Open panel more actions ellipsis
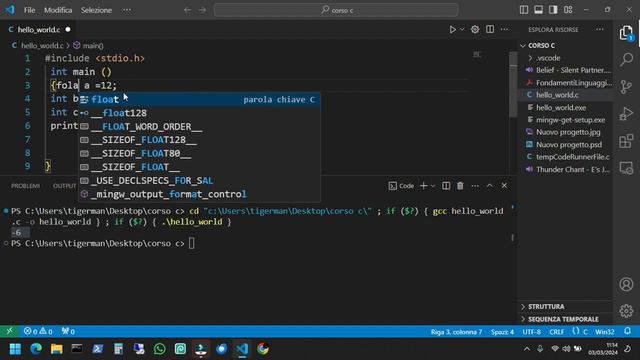 [475, 186]
